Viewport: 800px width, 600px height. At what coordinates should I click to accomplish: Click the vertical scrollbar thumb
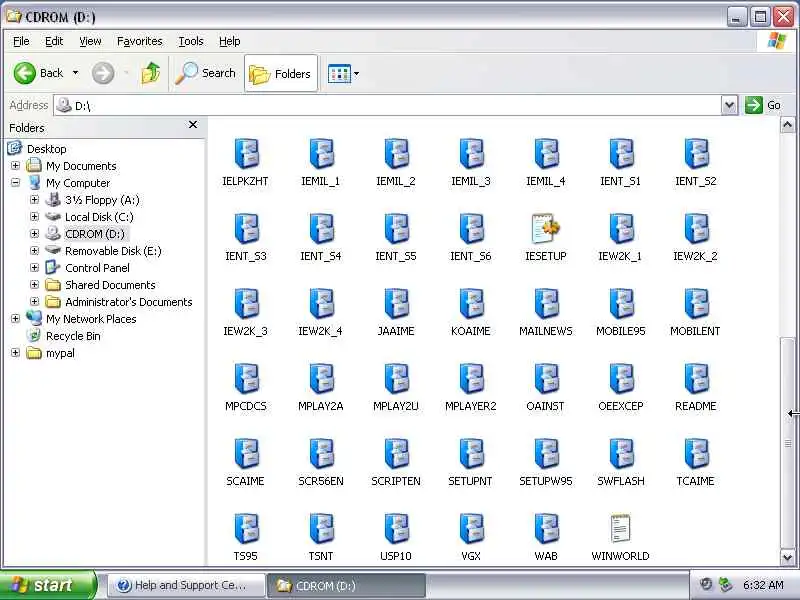(787, 443)
